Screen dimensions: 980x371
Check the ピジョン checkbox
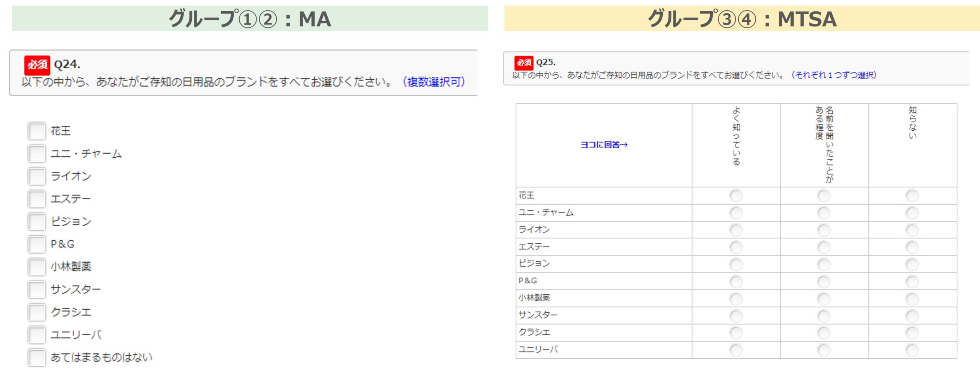coord(37,222)
